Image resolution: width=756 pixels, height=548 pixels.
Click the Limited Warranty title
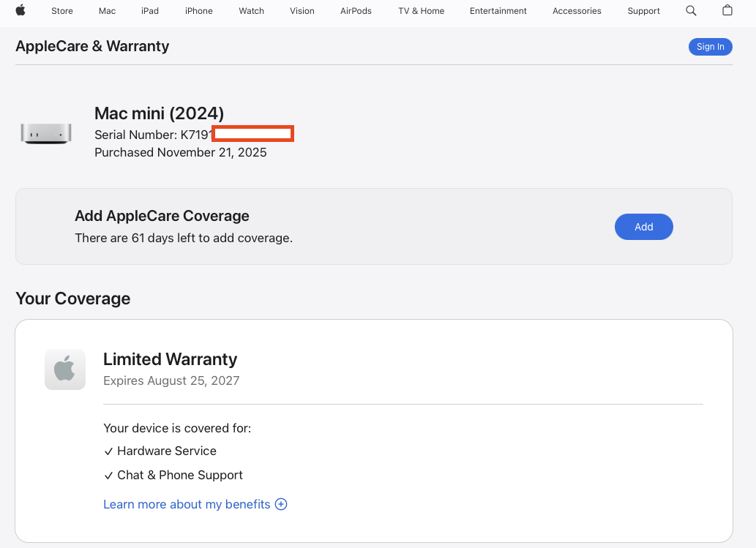(x=171, y=359)
